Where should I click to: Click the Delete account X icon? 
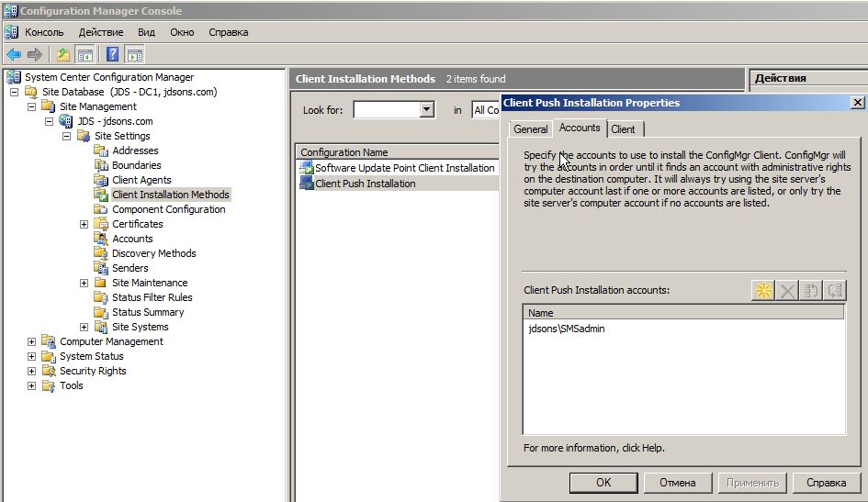pos(787,290)
